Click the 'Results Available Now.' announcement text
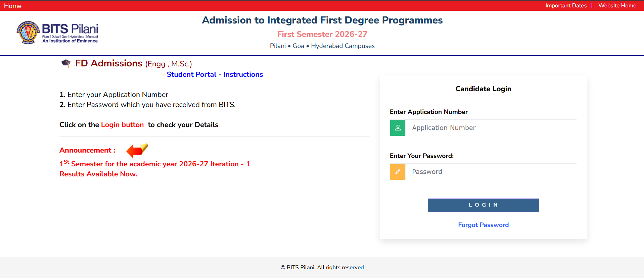The width and height of the screenshot is (644, 278). (x=98, y=174)
